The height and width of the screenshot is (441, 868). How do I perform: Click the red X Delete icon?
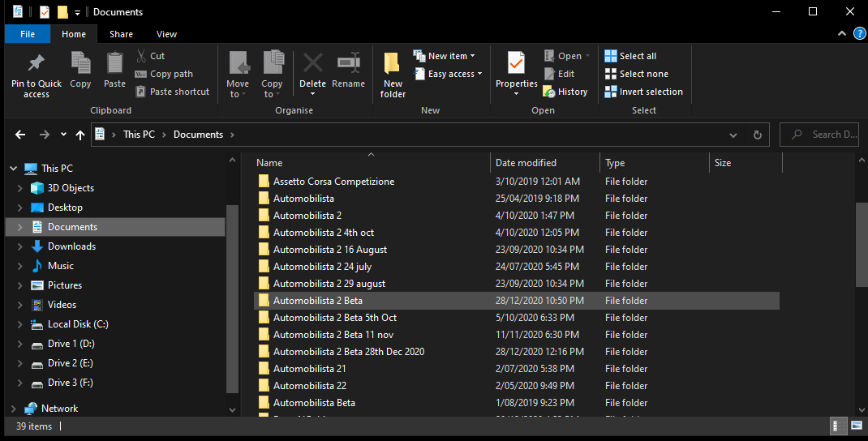(313, 62)
